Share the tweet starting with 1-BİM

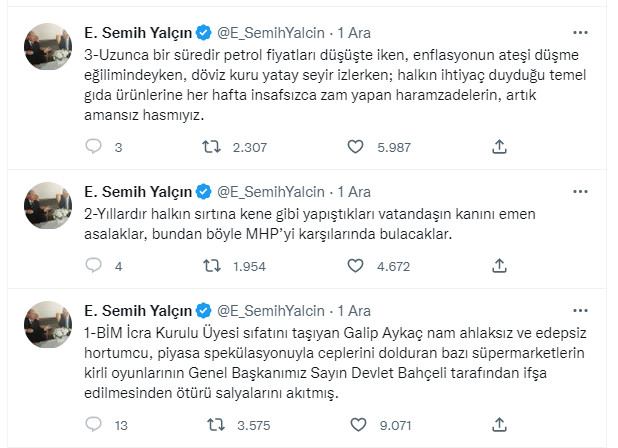coord(500,426)
